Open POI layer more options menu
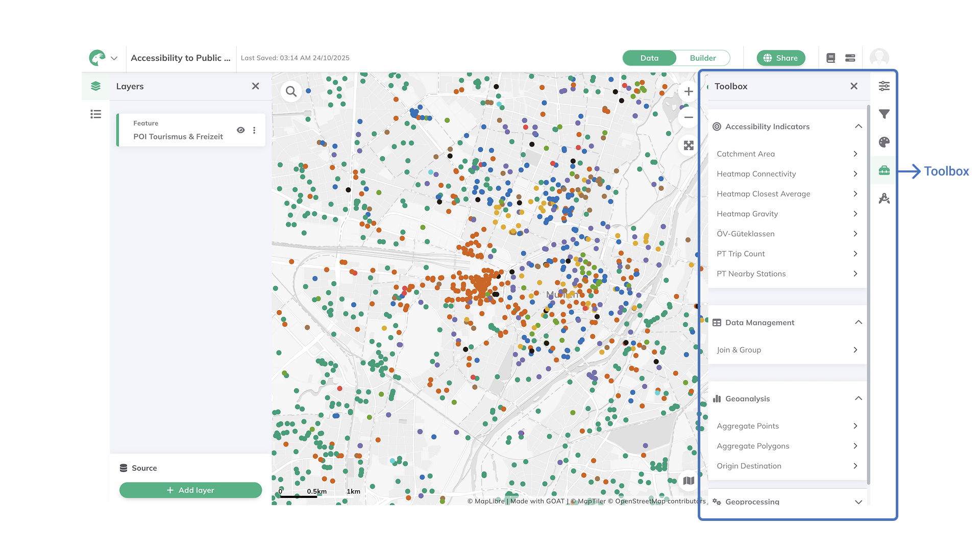 (254, 130)
